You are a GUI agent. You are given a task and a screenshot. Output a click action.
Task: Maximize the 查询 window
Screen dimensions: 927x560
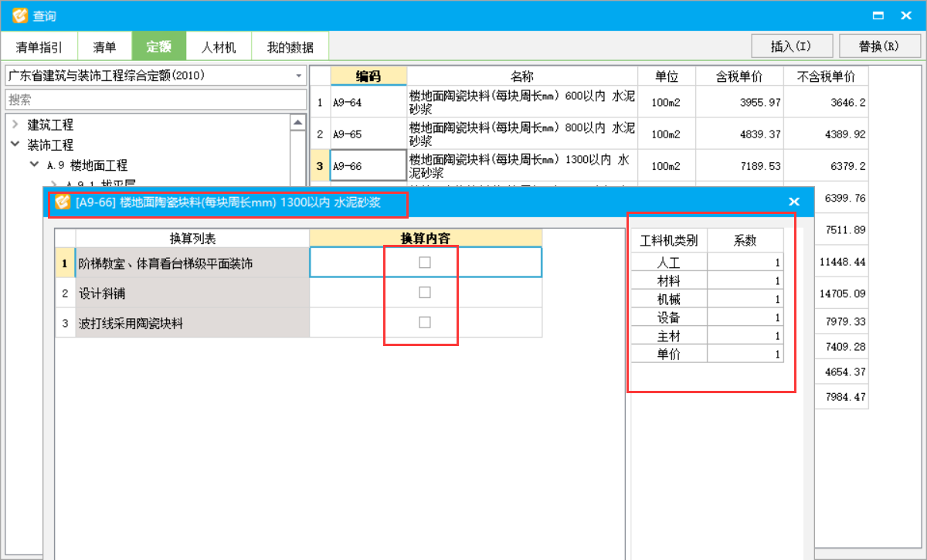[878, 15]
